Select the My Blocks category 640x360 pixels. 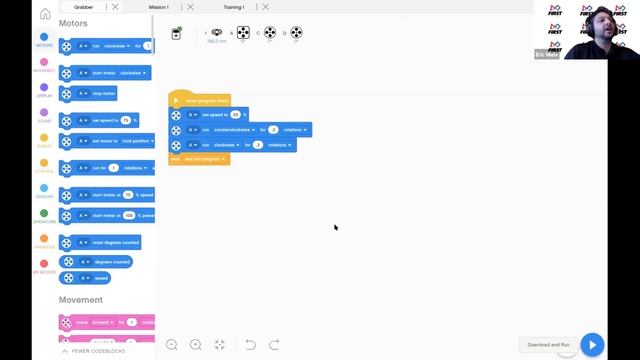tap(44, 267)
